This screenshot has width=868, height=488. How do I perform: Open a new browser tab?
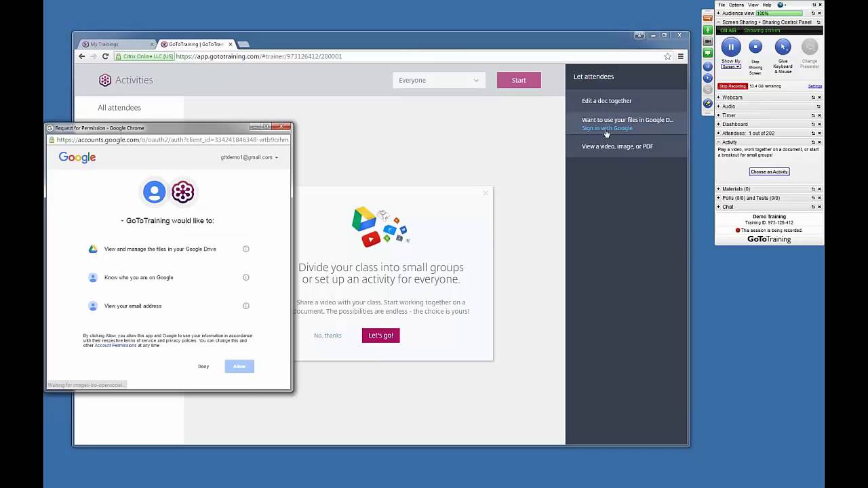(x=243, y=45)
